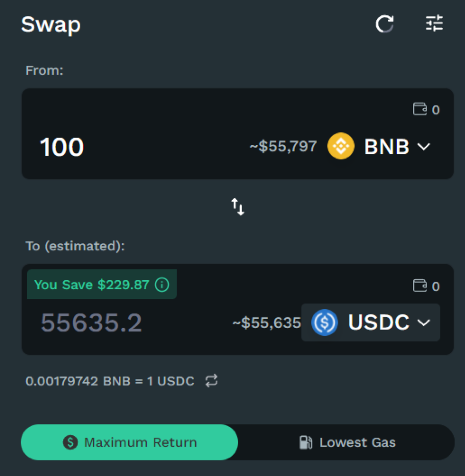This screenshot has height=476, width=465.
Task: Click the USDC coin logo
Action: [x=324, y=323]
